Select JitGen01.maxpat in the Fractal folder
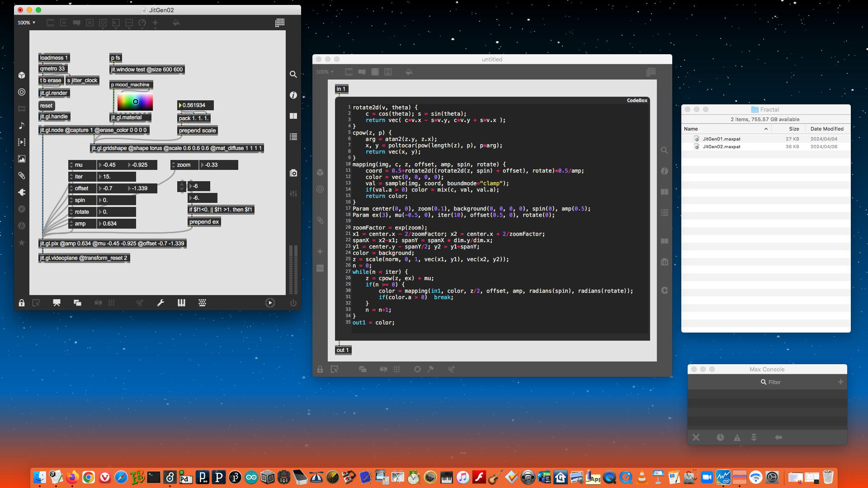 click(x=721, y=139)
